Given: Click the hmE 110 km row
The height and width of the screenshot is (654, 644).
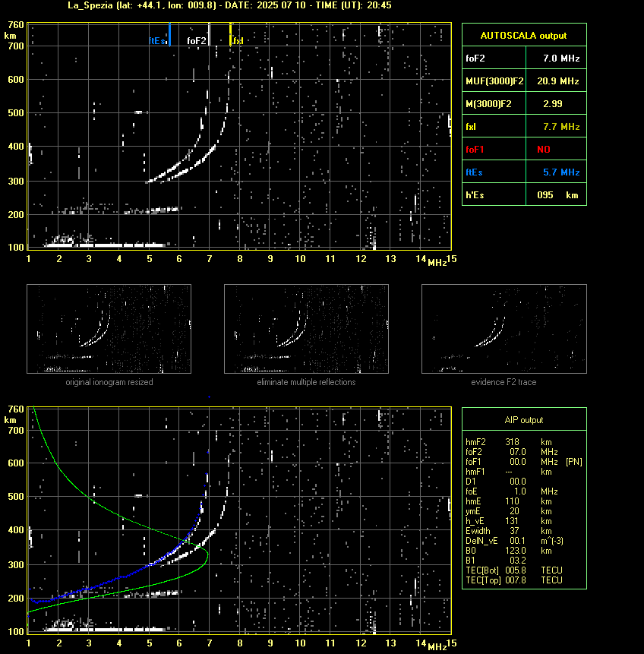Looking at the screenshot, I should click(509, 501).
